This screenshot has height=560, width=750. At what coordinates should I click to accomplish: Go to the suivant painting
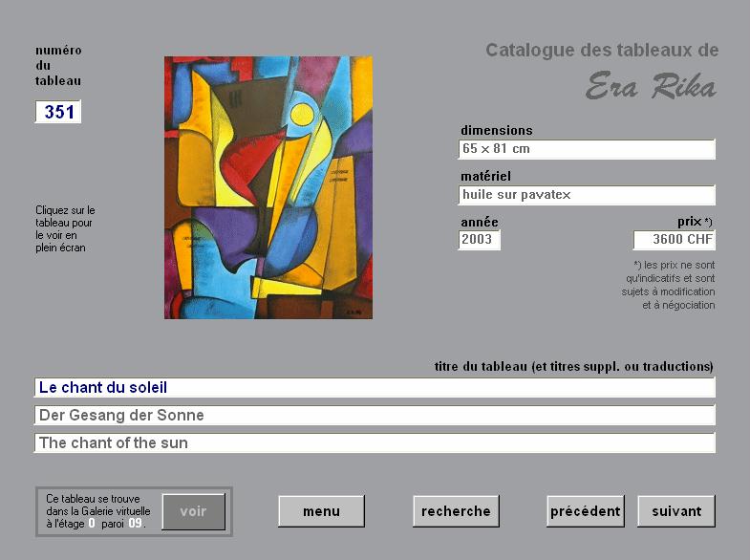[676, 511]
